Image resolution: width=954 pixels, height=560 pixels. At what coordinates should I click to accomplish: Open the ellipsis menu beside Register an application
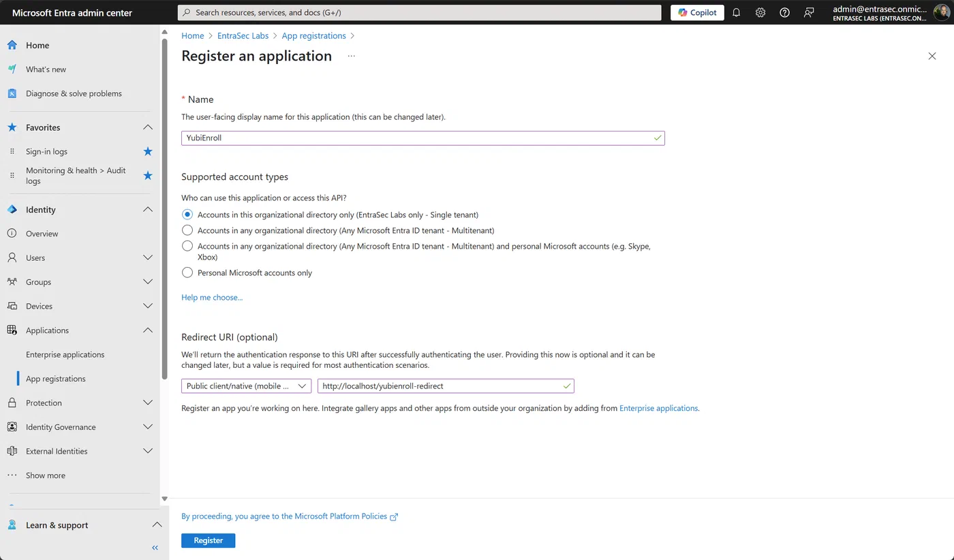(x=352, y=56)
